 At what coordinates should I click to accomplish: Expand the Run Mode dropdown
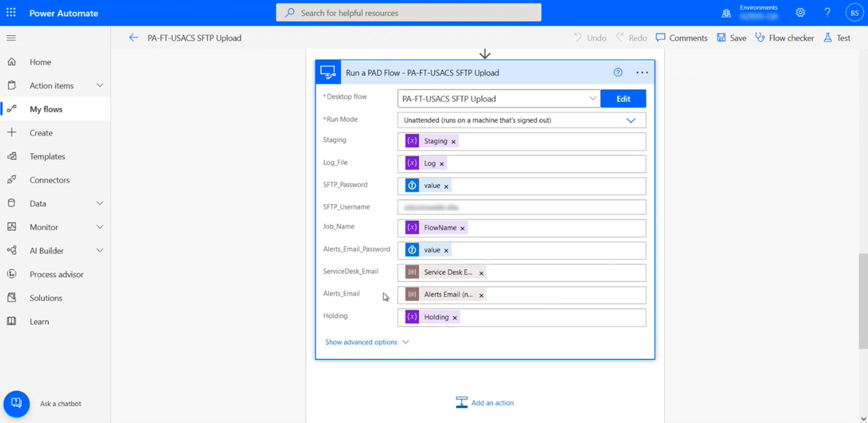tap(631, 121)
